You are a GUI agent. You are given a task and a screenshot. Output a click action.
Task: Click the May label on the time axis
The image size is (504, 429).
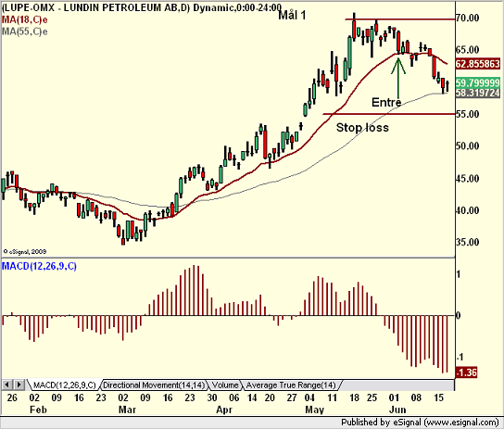(x=314, y=410)
